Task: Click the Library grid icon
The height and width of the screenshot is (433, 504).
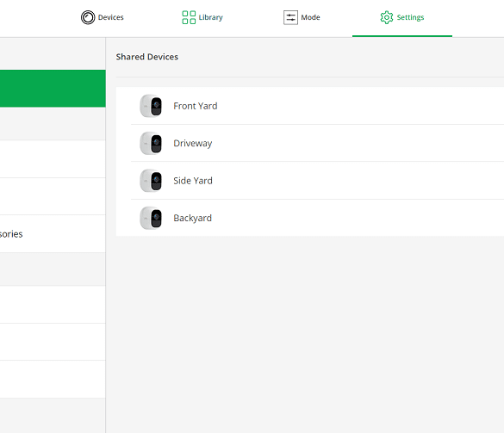Action: pos(189,17)
